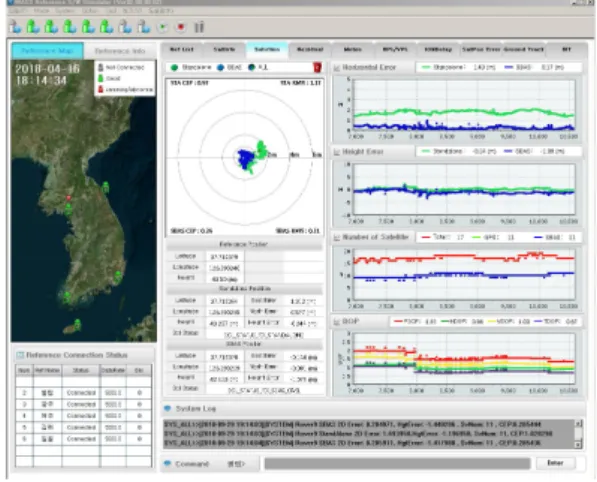The width and height of the screenshot is (597, 482).
Task: Click the System Log scroll down arrow
Action: [x=578, y=444]
